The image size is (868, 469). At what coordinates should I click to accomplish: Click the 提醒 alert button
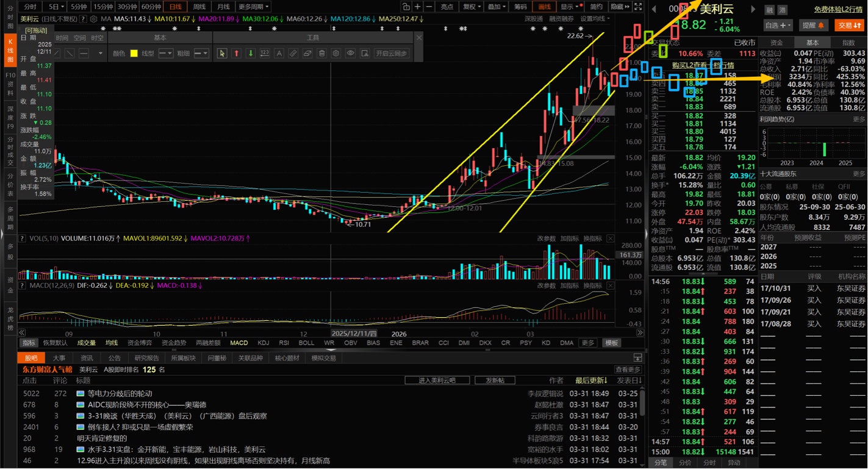coord(813,25)
